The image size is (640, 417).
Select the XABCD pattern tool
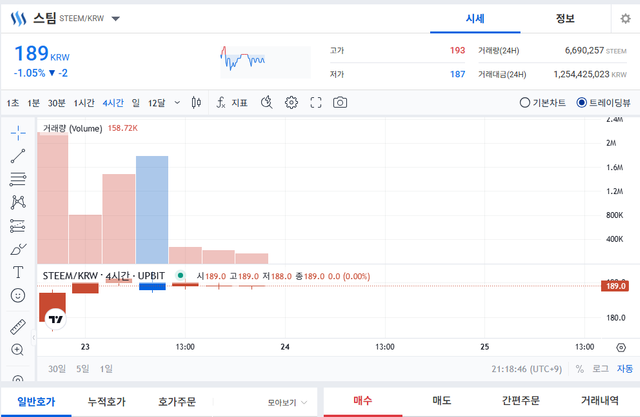click(x=18, y=202)
